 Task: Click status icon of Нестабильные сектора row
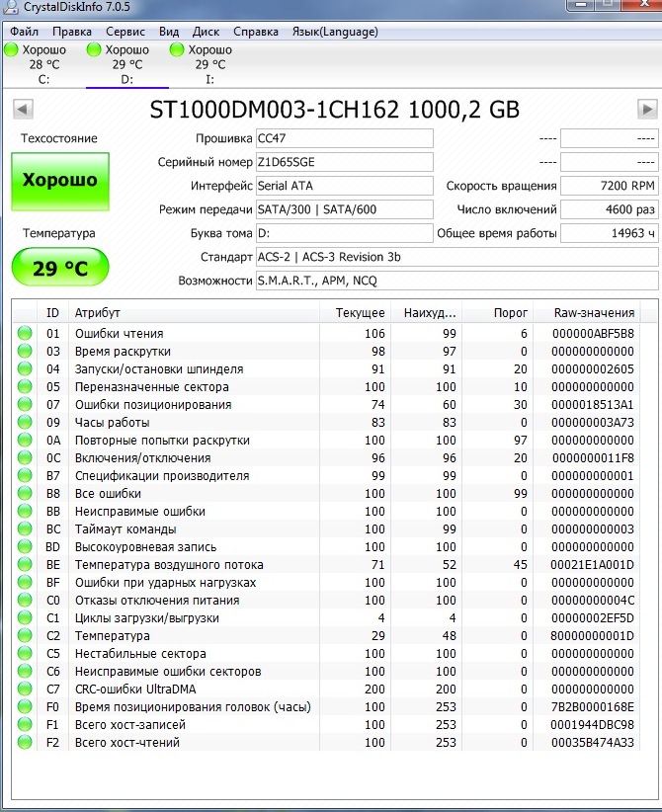point(25,653)
